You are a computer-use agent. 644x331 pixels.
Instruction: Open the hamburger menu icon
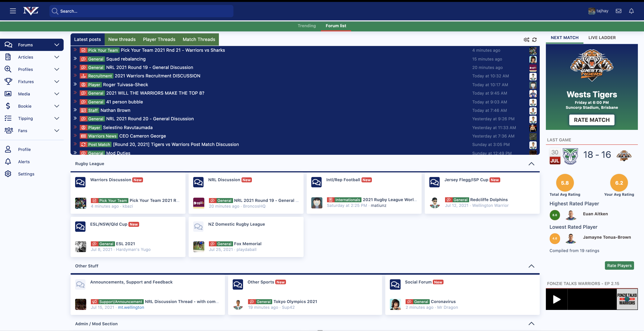13,11
